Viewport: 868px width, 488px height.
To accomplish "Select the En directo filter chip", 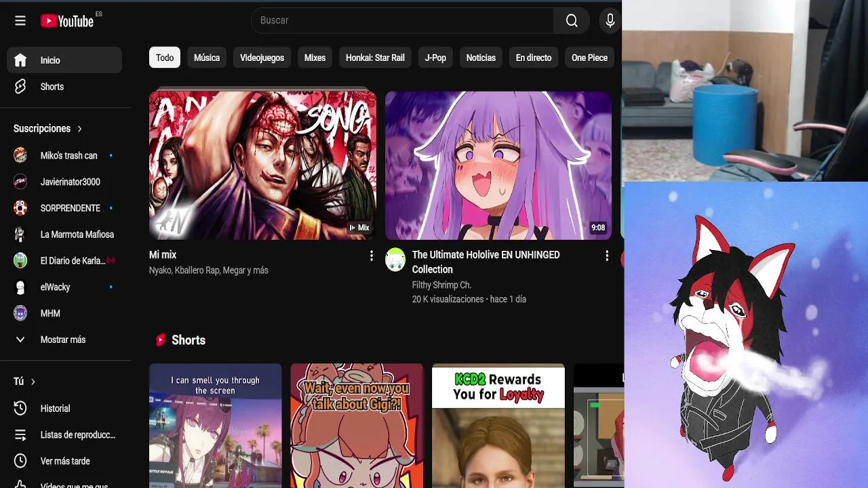I will click(534, 58).
